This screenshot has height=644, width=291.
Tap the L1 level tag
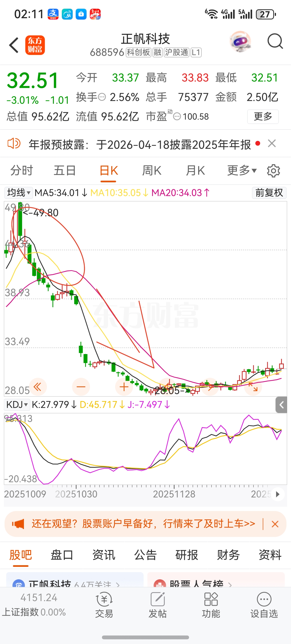pos(196,52)
